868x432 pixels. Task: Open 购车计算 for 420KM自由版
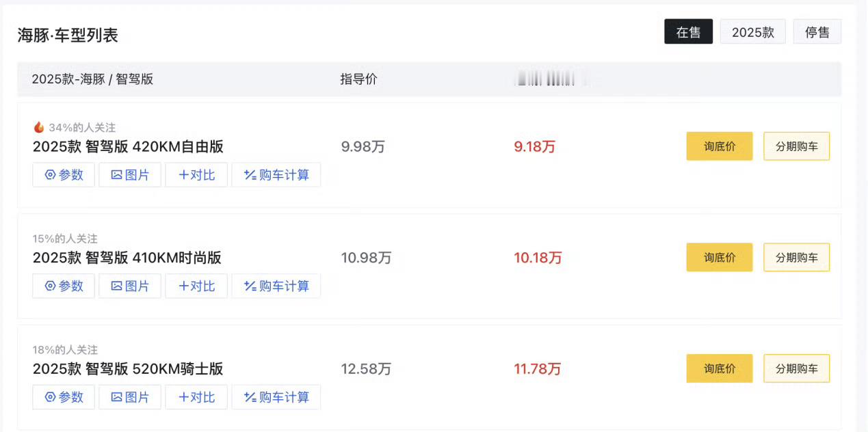(276, 175)
